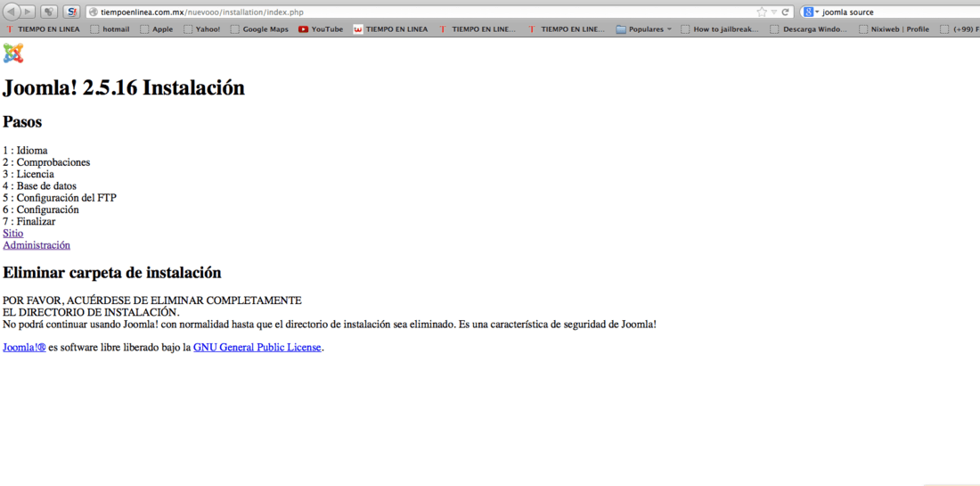Click the step '2 : Comprobaciones'

click(x=46, y=162)
